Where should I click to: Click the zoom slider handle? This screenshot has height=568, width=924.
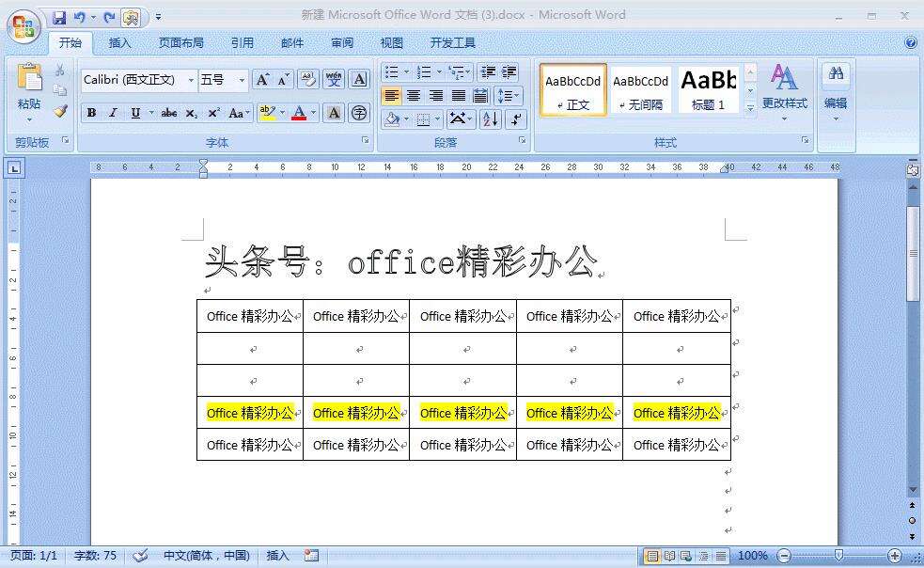(x=838, y=555)
